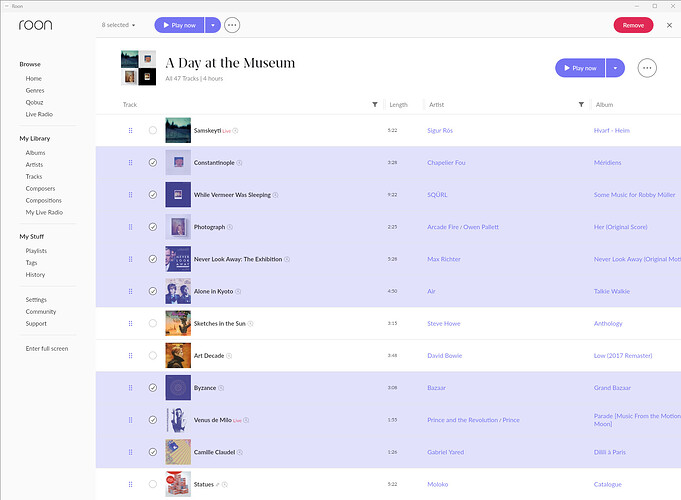
Task: Click the Roon logo in the sidebar
Action: tap(36, 25)
